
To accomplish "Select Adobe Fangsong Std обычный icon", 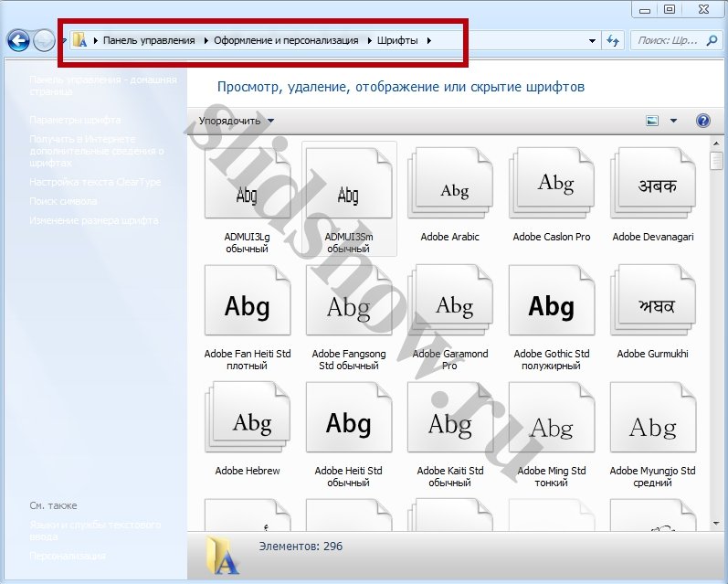I will [349, 300].
